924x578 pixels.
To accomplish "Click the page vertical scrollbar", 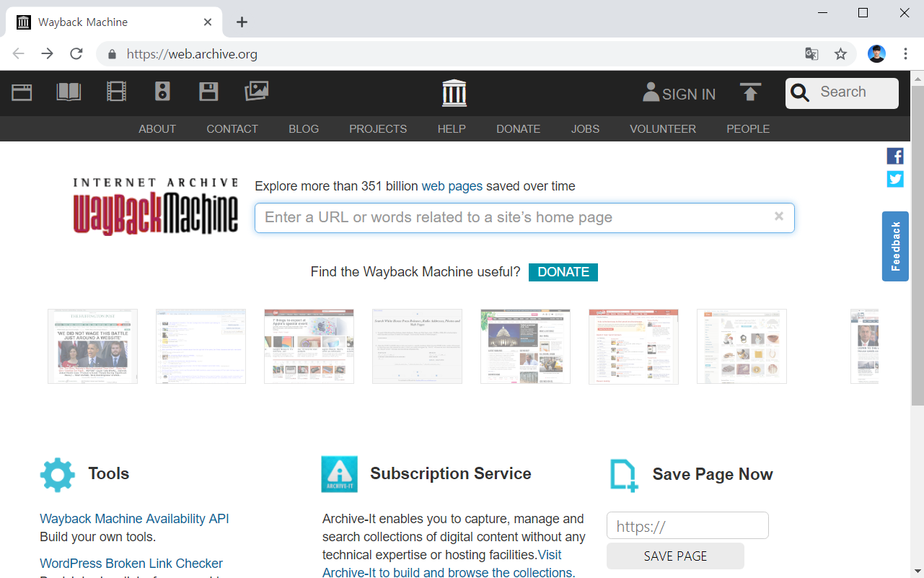I will (x=918, y=245).
